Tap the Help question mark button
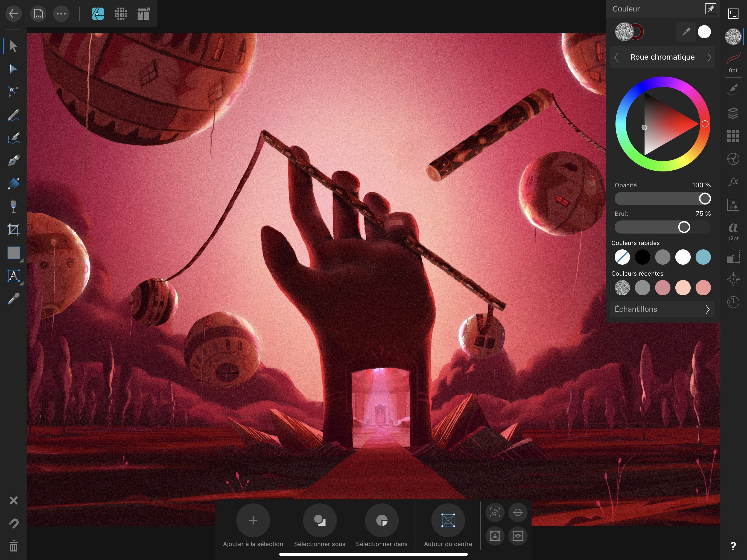747x560 pixels. [733, 547]
